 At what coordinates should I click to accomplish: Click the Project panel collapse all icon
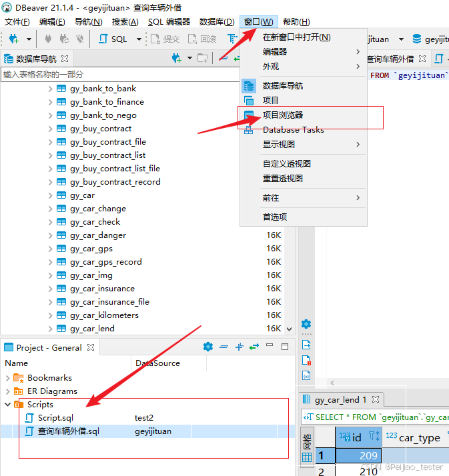(x=224, y=347)
